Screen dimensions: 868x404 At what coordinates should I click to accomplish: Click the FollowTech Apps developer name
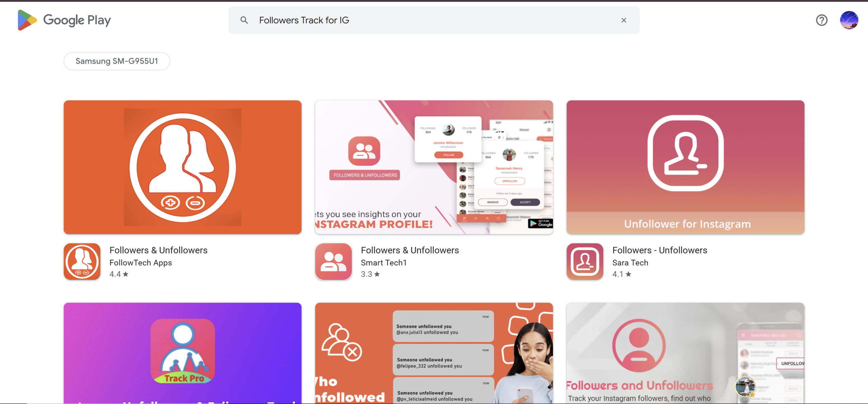[x=140, y=263]
